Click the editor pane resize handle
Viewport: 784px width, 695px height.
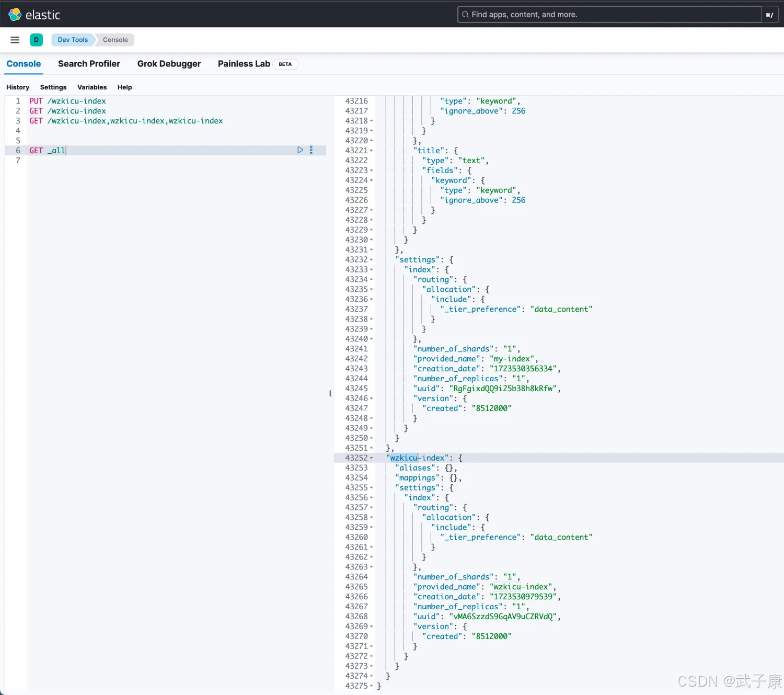(x=330, y=393)
